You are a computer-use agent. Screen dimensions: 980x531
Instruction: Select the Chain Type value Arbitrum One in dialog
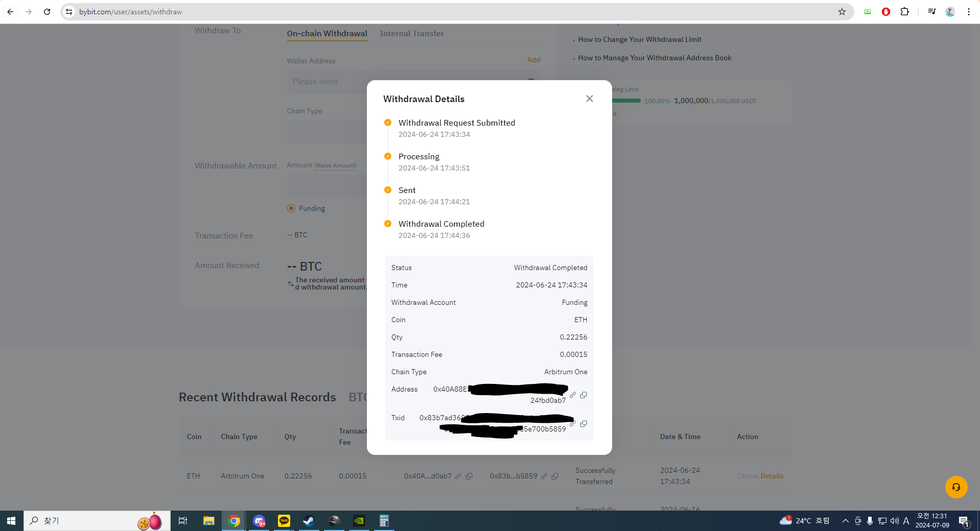[x=566, y=372]
